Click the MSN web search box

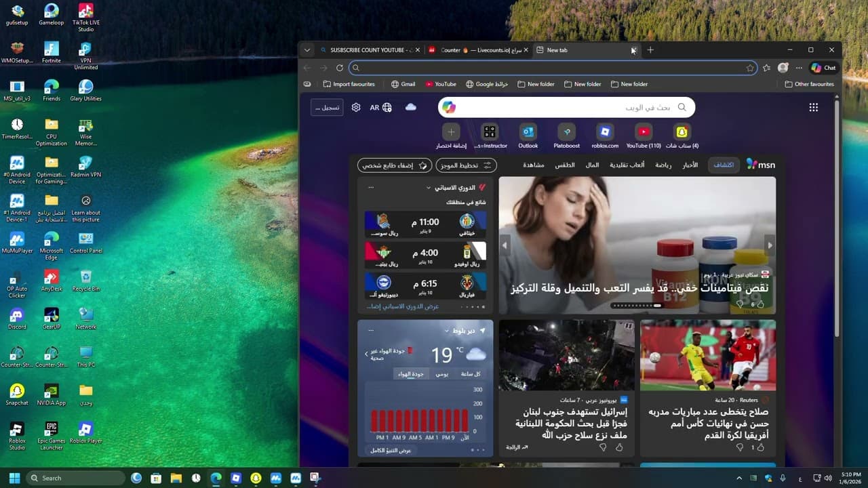point(566,107)
